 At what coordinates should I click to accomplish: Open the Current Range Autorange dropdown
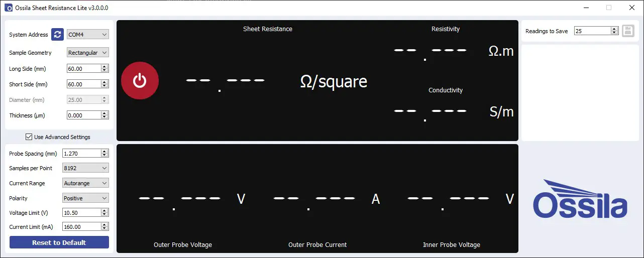[85, 183]
